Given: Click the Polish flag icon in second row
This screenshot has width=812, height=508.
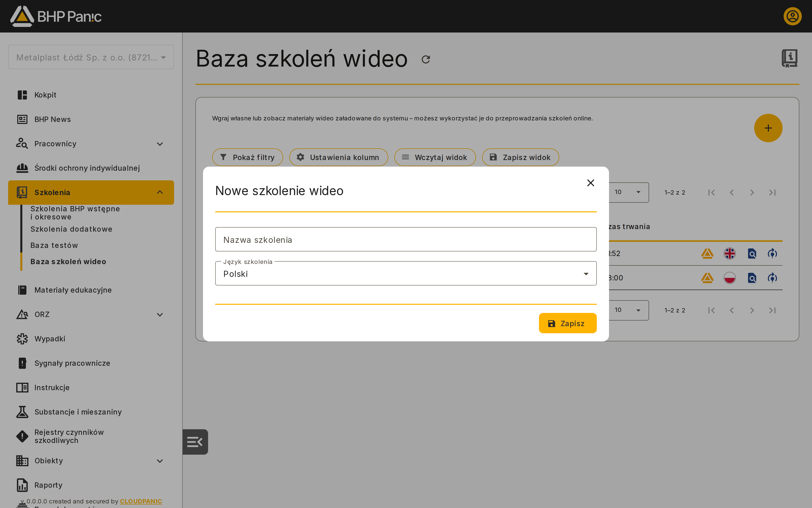Looking at the screenshot, I should pos(730,278).
